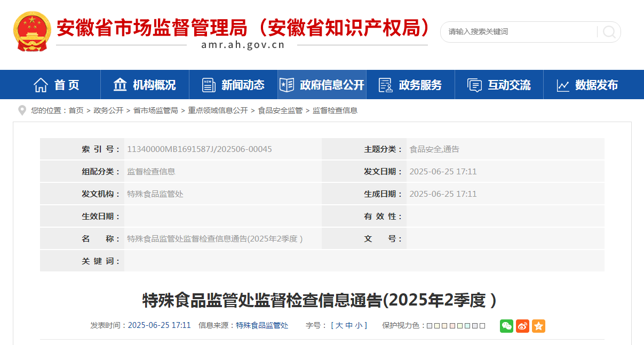Share the article via Weibo icon
The image size is (644, 345).
click(x=522, y=326)
